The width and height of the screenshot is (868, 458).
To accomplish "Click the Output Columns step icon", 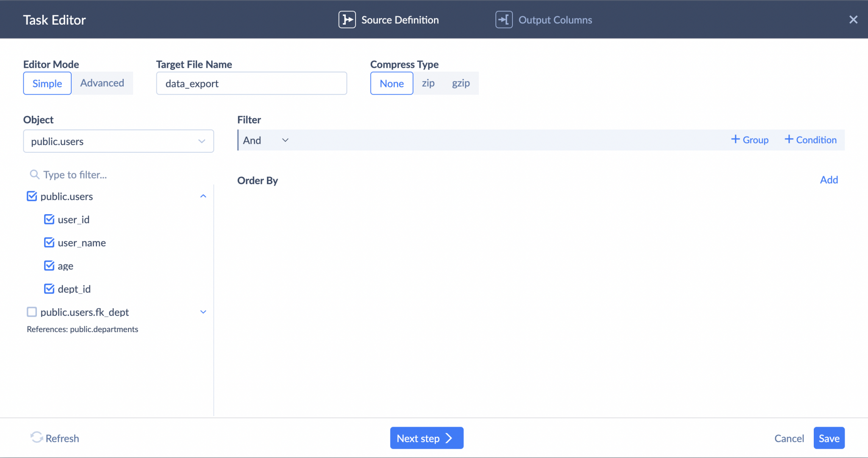I will (x=503, y=20).
